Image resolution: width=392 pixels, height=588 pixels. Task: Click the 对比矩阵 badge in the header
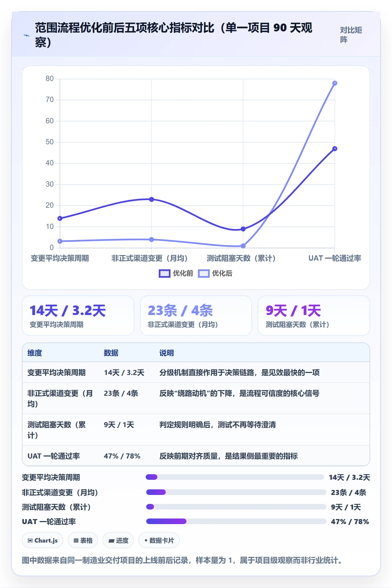pos(351,35)
